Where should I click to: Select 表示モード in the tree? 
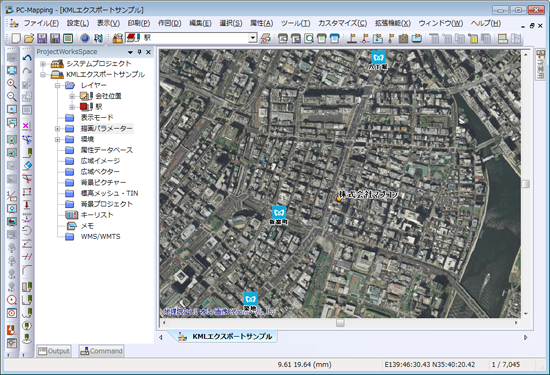pos(97,118)
